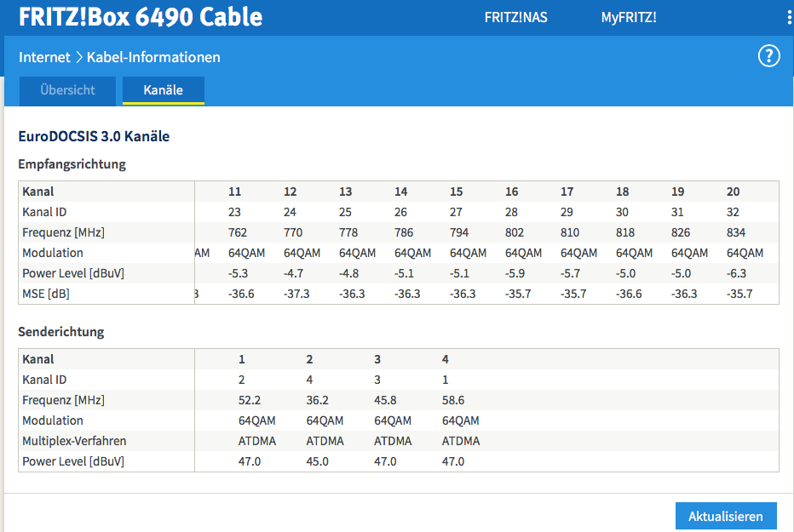Select the Kanäle tab
This screenshot has width=794, height=532.
pos(163,90)
